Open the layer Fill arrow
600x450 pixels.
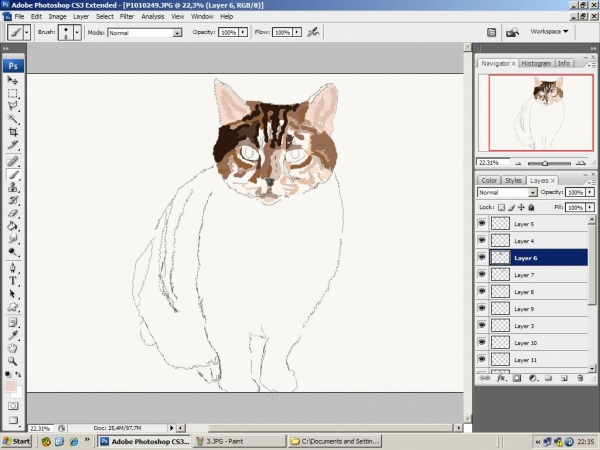pos(590,207)
